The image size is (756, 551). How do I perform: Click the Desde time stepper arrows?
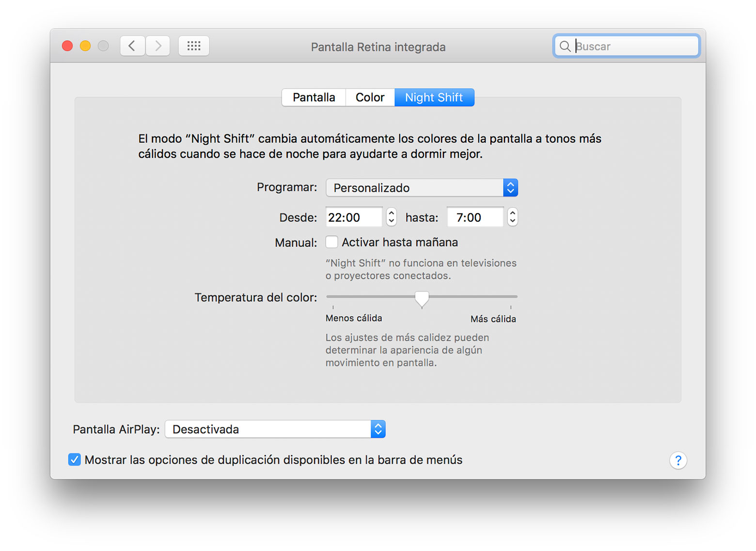tap(392, 217)
